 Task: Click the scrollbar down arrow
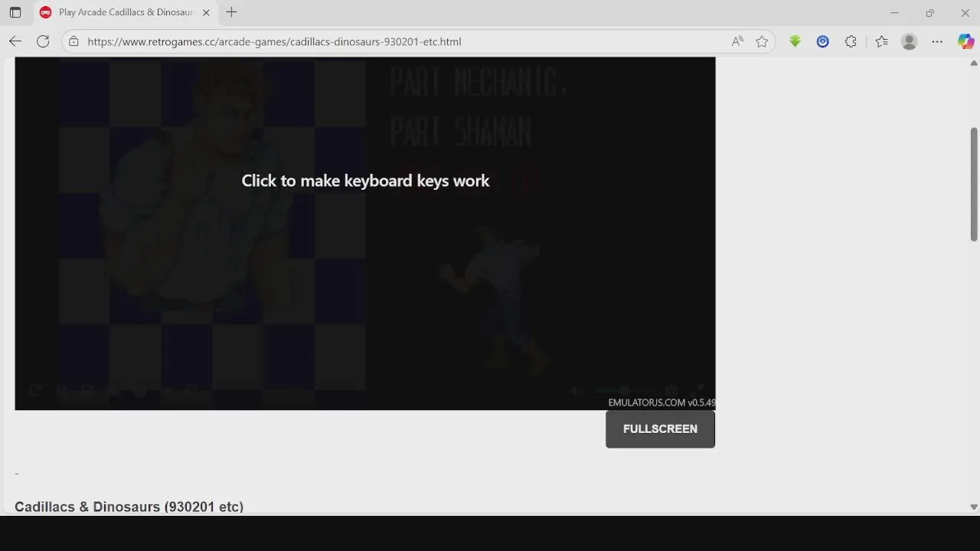coord(974,507)
